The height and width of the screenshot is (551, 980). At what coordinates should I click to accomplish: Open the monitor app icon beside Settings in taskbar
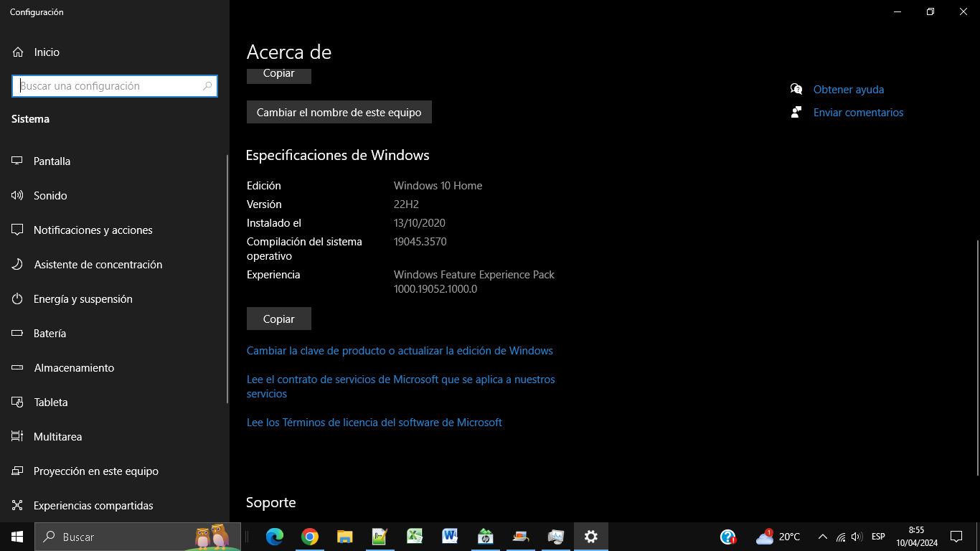click(x=556, y=537)
